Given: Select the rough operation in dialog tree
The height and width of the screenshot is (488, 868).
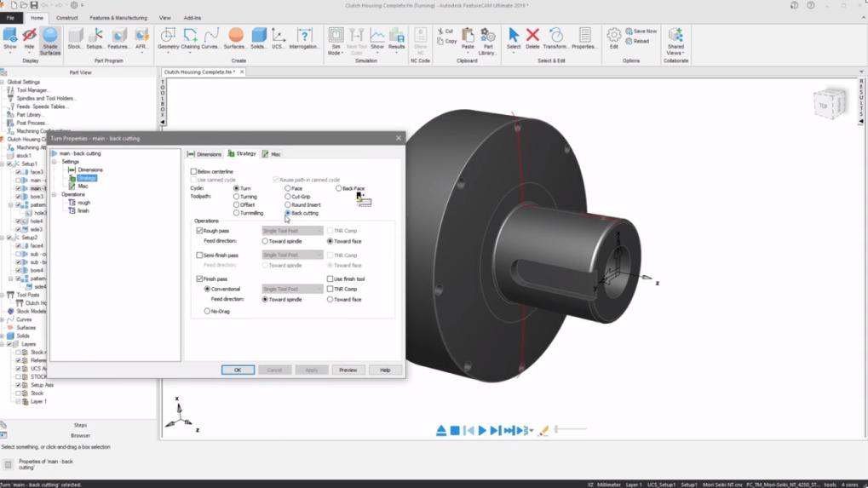Looking at the screenshot, I should (x=83, y=203).
